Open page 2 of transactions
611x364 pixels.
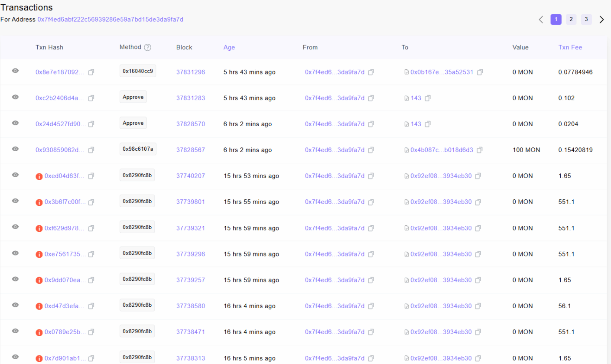point(571,19)
